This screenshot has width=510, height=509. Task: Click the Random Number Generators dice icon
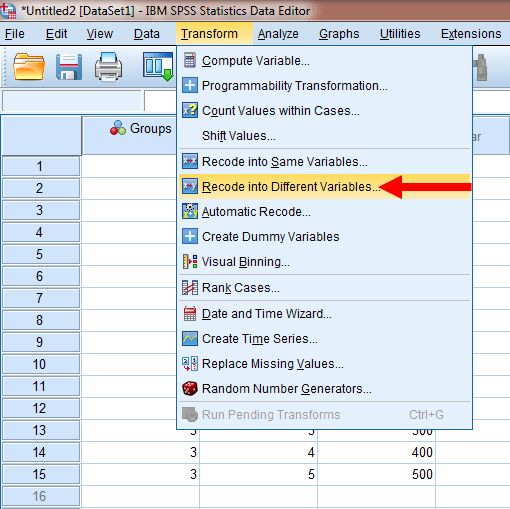[190, 389]
